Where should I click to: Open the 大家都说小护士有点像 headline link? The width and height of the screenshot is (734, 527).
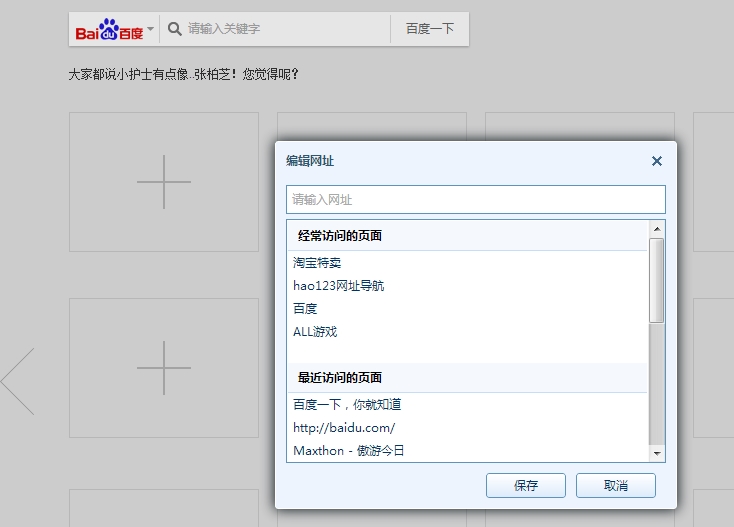tap(183, 74)
